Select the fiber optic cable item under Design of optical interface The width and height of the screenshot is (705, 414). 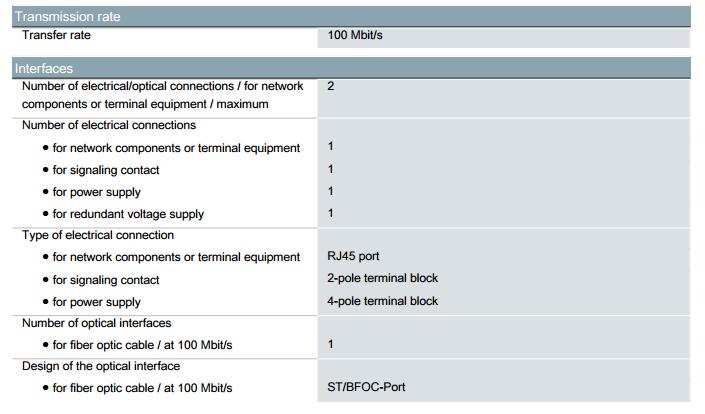pyautogui.click(x=138, y=388)
